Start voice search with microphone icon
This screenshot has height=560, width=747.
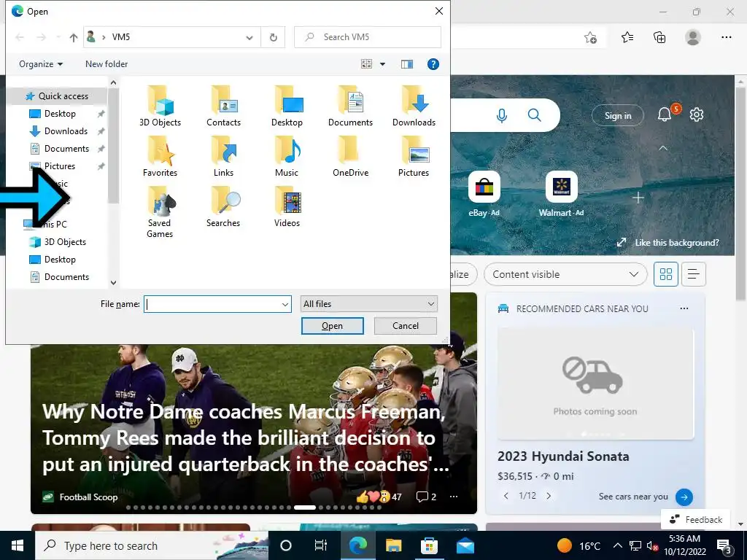coord(502,115)
